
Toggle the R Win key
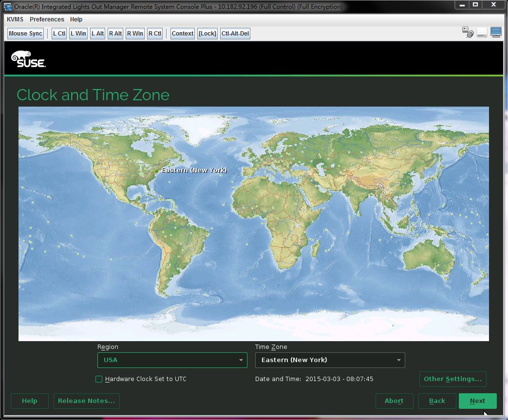[134, 33]
